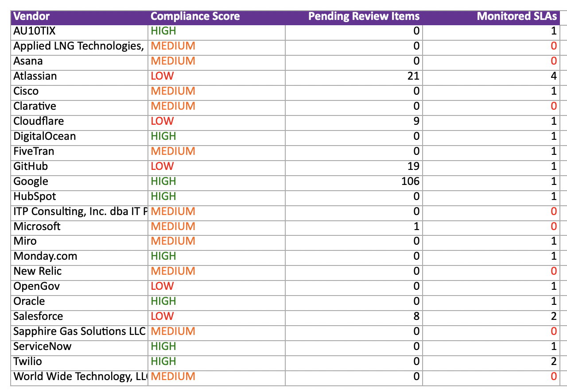This screenshot has width=567, height=392.
Task: Select the Pending Review Items header
Action: (354, 17)
